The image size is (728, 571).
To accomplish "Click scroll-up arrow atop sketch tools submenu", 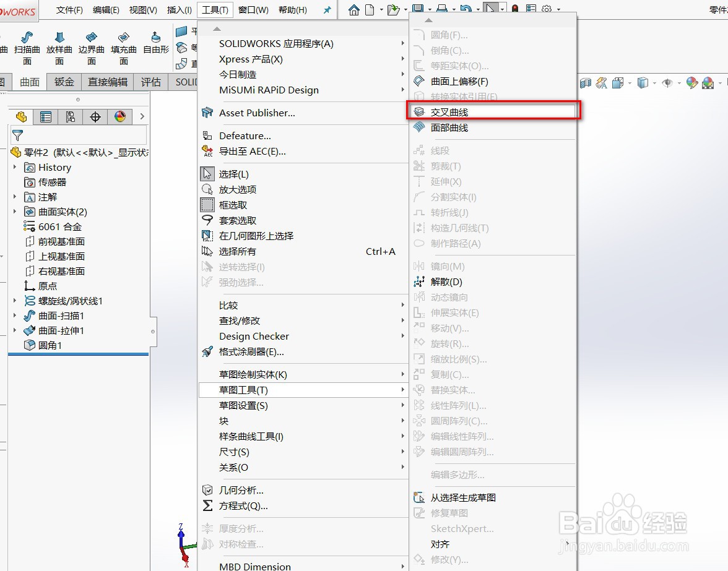I will [x=428, y=20].
